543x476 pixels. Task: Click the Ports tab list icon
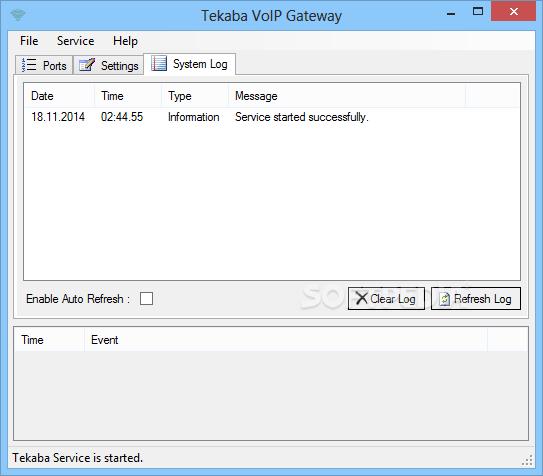pyautogui.click(x=29, y=65)
